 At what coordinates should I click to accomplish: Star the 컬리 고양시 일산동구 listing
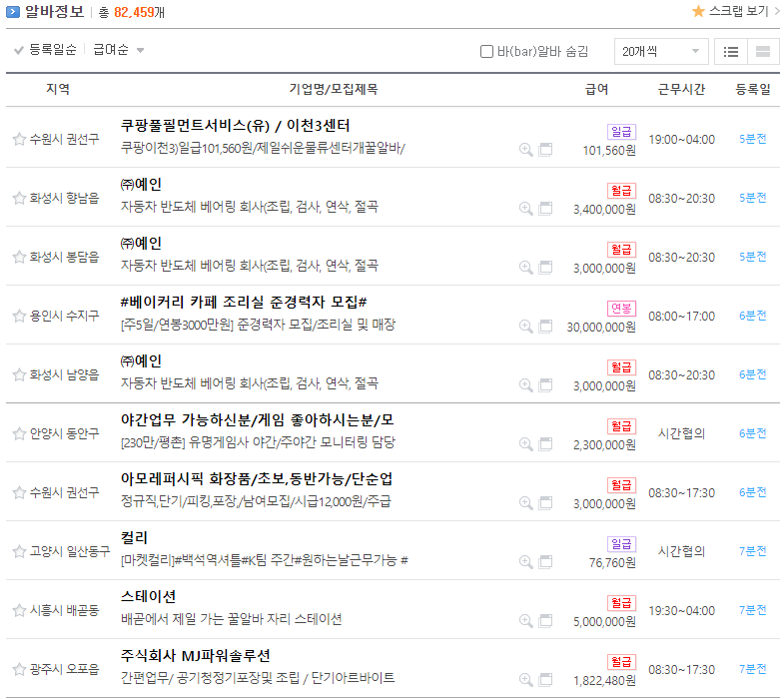point(19,551)
